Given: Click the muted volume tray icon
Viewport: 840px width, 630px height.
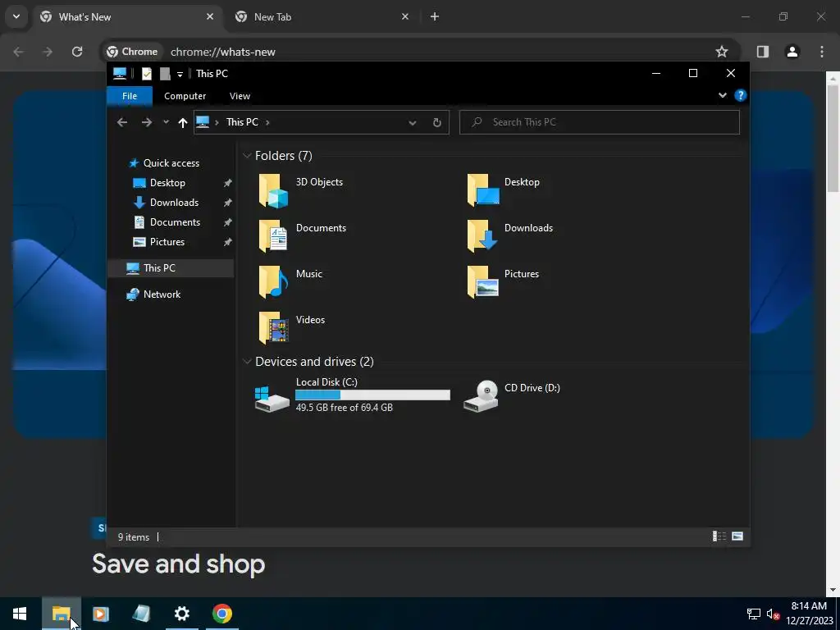Looking at the screenshot, I should point(773,614).
